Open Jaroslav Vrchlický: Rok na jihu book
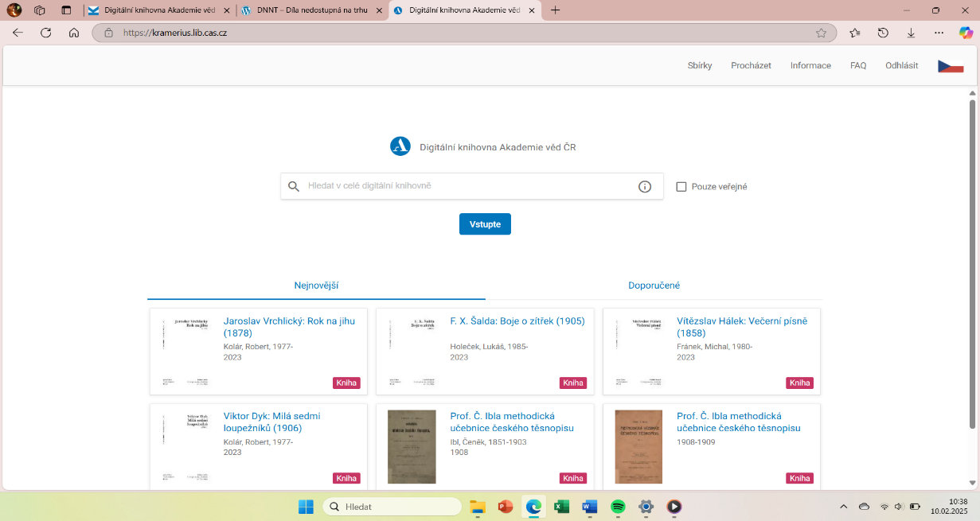980x521 pixels. pyautogui.click(x=289, y=327)
